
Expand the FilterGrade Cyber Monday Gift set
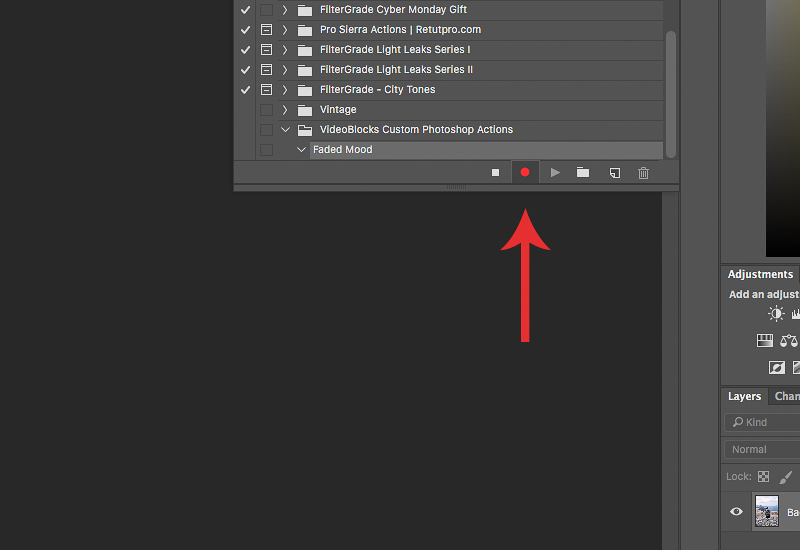point(285,10)
